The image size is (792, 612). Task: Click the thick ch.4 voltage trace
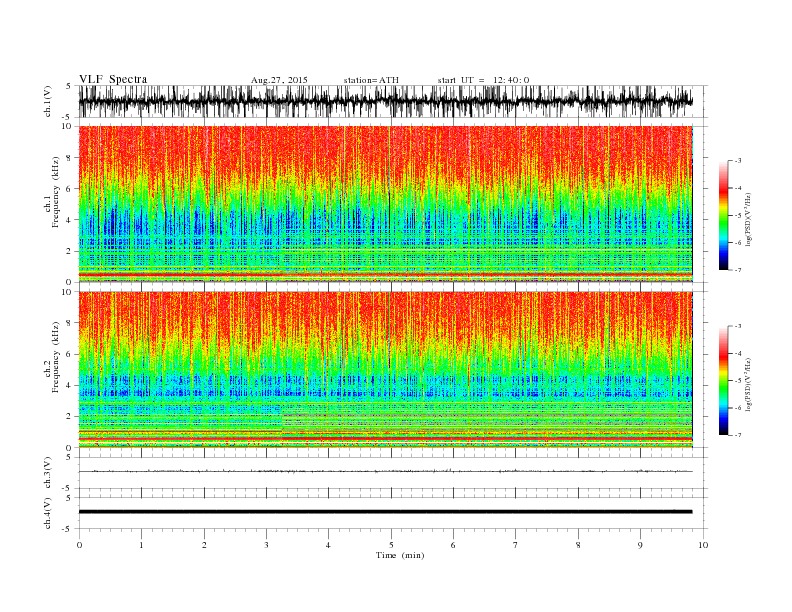click(385, 512)
